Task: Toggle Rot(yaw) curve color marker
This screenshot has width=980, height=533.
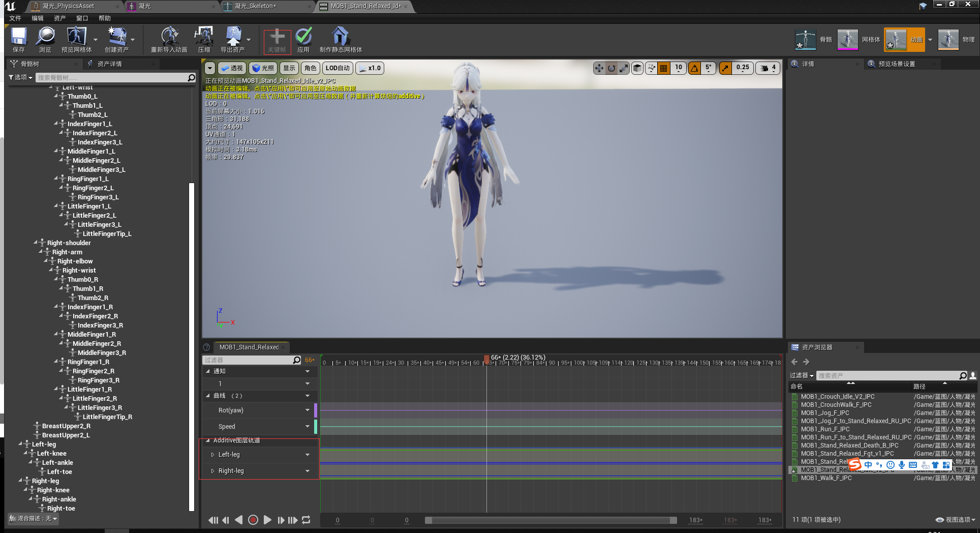Action: click(316, 410)
